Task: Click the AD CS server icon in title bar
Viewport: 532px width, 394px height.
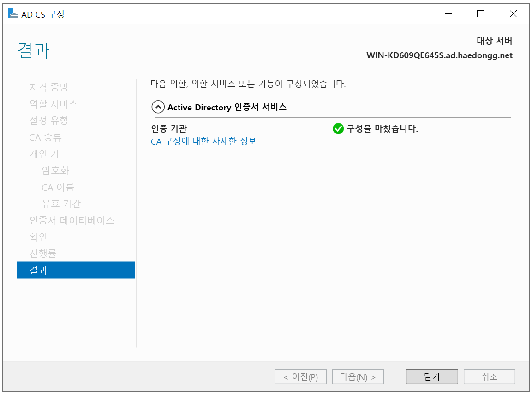Action: pos(13,14)
